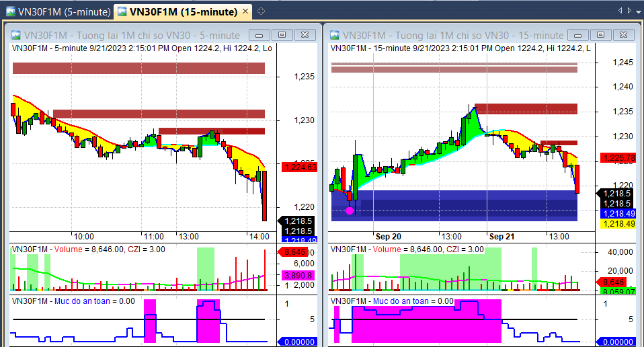Image resolution: width=644 pixels, height=347 pixels.
Task: Click the chart icon on 5-minute tab
Action: pos(11,11)
